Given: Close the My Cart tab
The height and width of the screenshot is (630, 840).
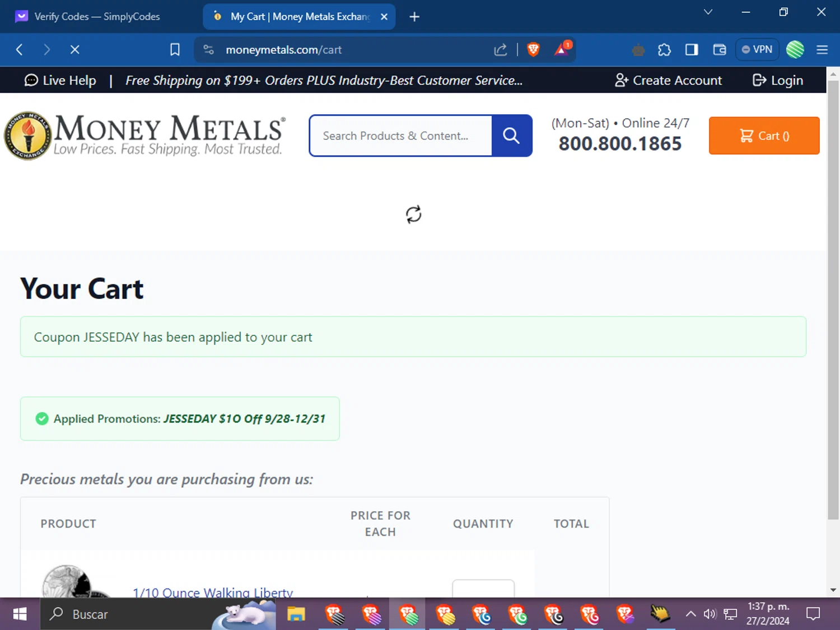Looking at the screenshot, I should pyautogui.click(x=384, y=17).
